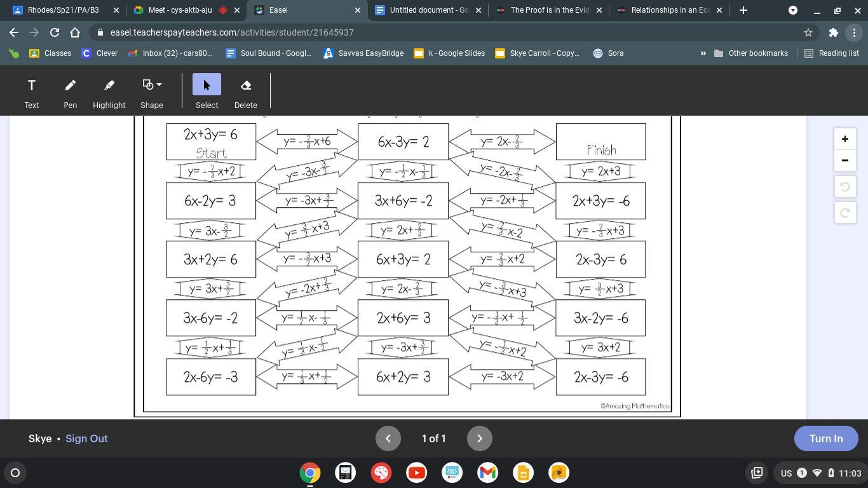The height and width of the screenshot is (488, 868).
Task: Open the calculator app on the shelf
Action: click(x=346, y=473)
